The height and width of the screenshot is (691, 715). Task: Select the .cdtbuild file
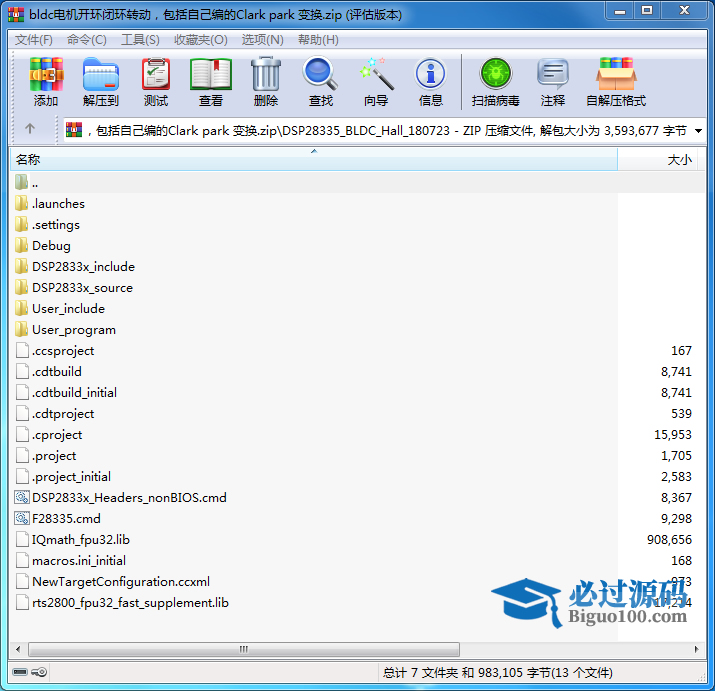tap(57, 371)
